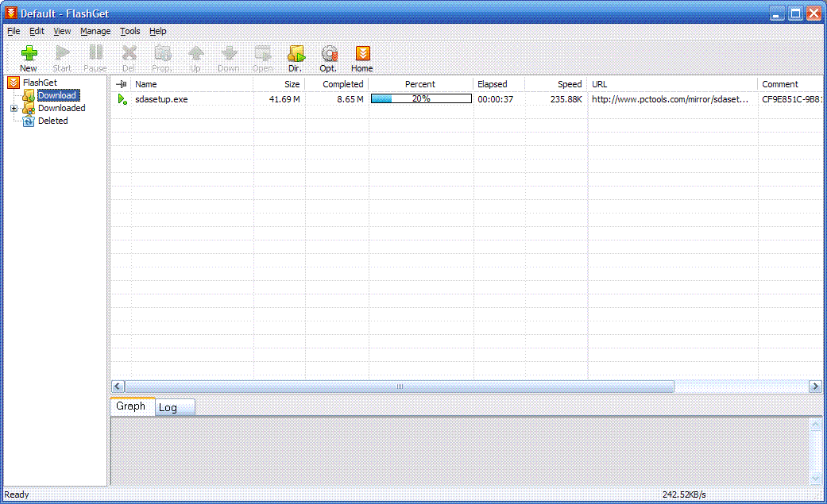Expand the Downloaded tree node
This screenshot has height=504, width=827.
click(14, 109)
